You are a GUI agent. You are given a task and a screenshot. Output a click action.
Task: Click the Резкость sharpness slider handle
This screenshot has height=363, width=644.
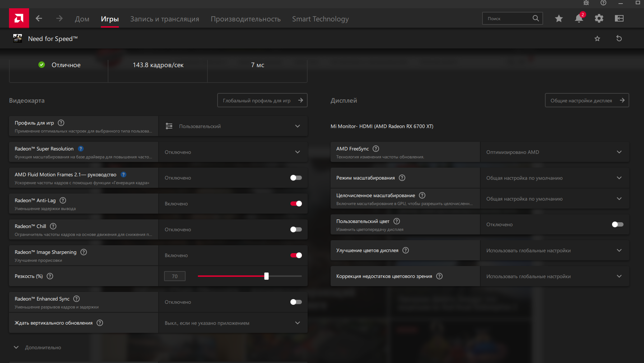266,276
